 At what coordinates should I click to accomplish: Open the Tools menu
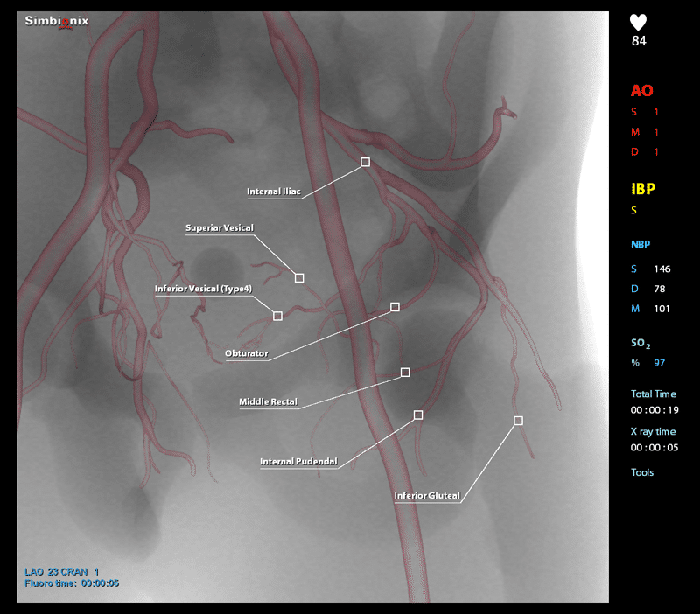point(642,472)
